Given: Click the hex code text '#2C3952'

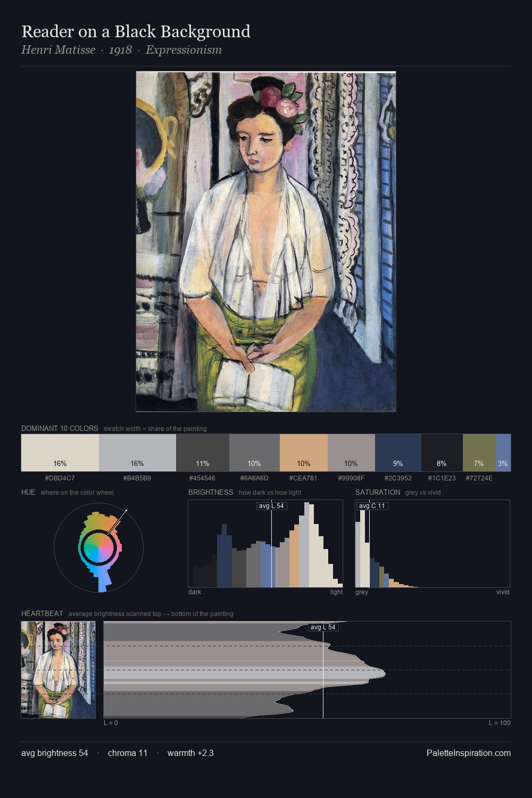Looking at the screenshot, I should click(x=398, y=478).
